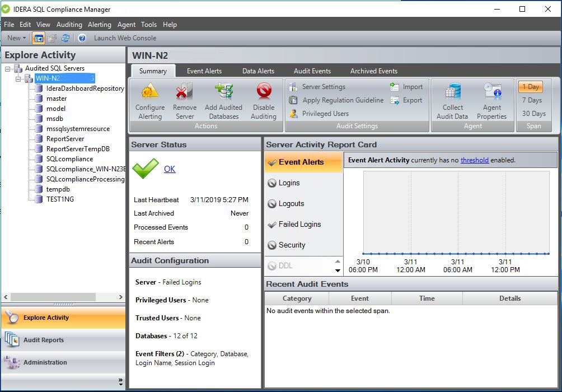This screenshot has width=562, height=392.
Task: Click the Disable Auditing icon
Action: tap(264, 101)
